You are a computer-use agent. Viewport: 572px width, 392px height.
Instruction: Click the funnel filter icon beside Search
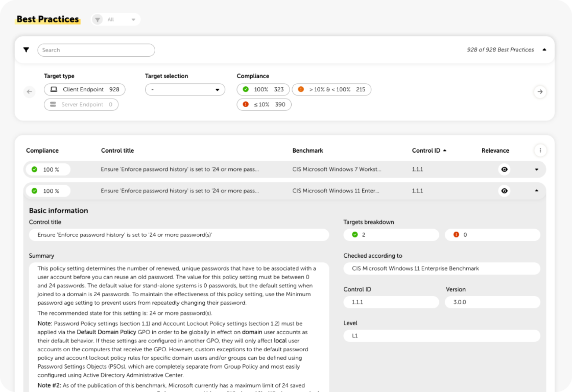tap(26, 50)
